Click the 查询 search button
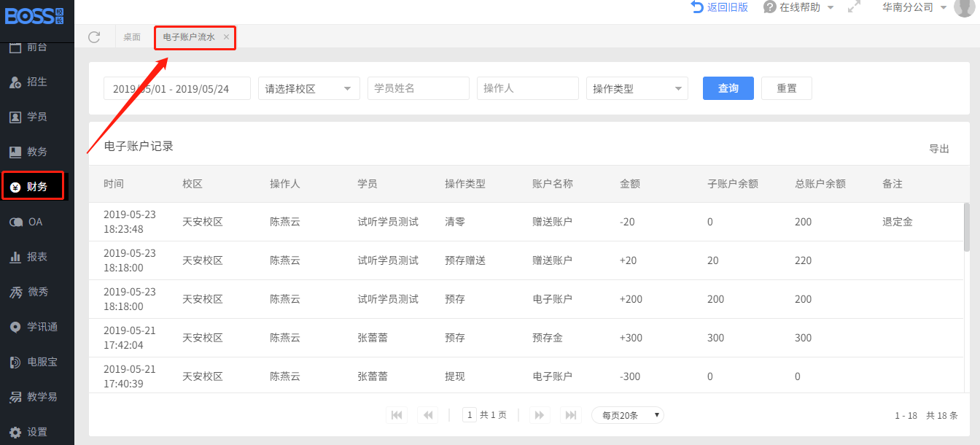980x445 pixels. (x=728, y=88)
